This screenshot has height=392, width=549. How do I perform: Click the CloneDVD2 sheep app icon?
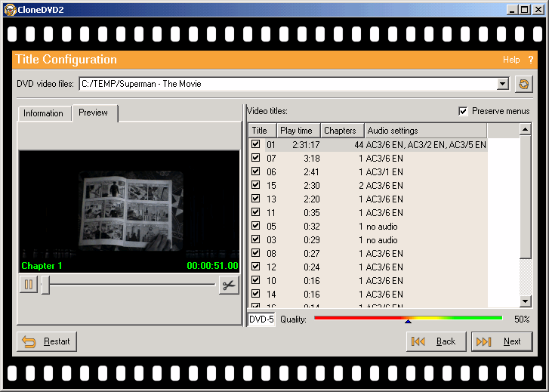click(x=10, y=10)
